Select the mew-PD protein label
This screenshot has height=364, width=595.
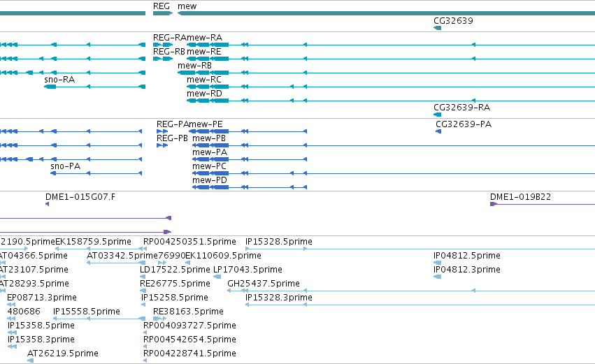coord(210,180)
